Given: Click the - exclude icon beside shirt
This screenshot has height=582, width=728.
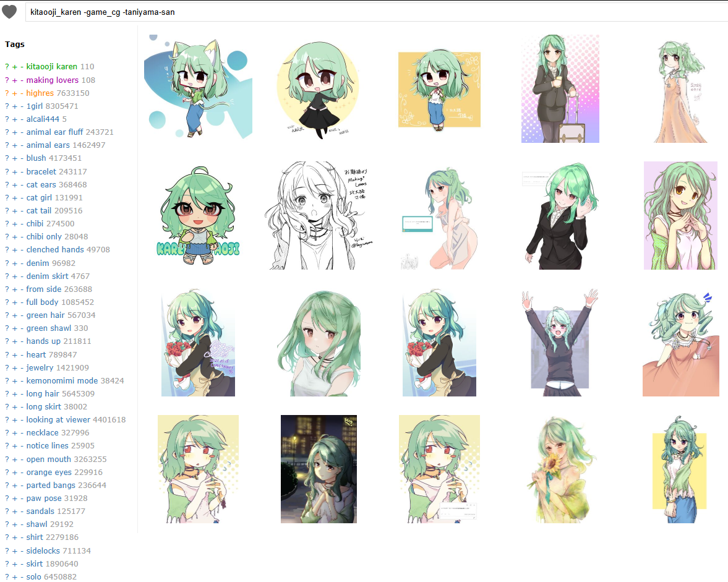Looking at the screenshot, I should (x=22, y=537).
